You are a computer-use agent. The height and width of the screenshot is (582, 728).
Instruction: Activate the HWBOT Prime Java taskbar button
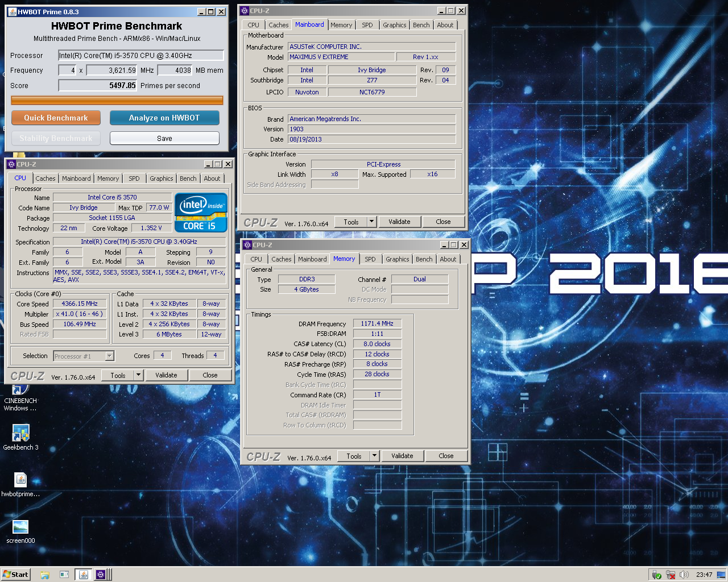point(84,575)
